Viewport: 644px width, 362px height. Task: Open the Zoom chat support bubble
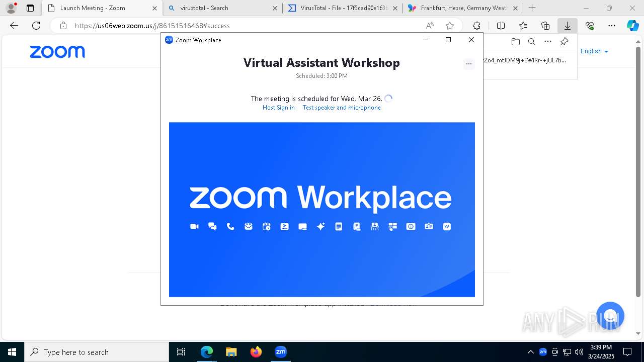tap(610, 316)
